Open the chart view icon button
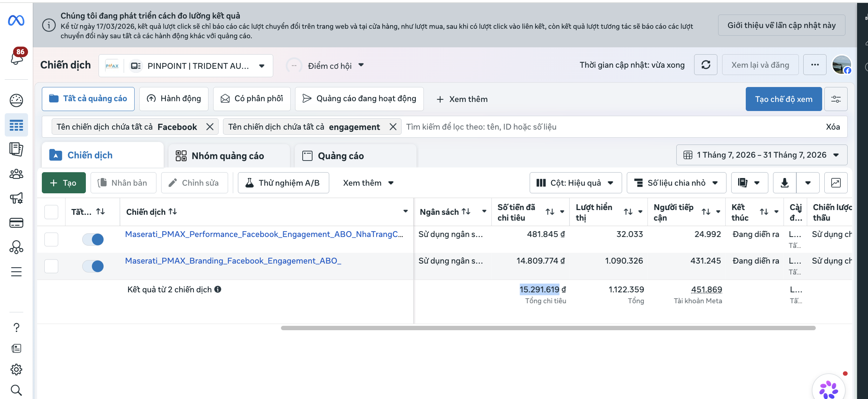This screenshot has height=399, width=868. [x=836, y=183]
